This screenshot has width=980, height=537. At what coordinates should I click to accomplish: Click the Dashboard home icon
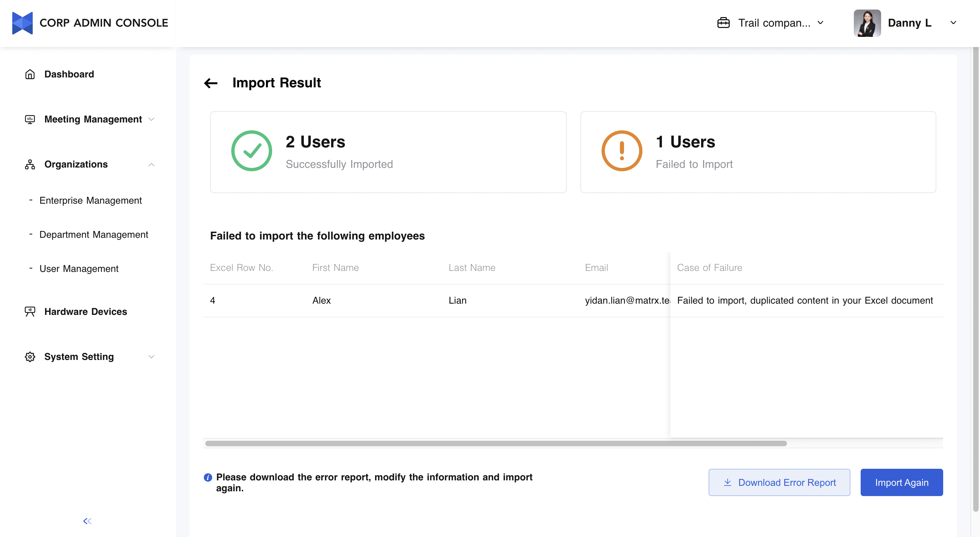30,74
